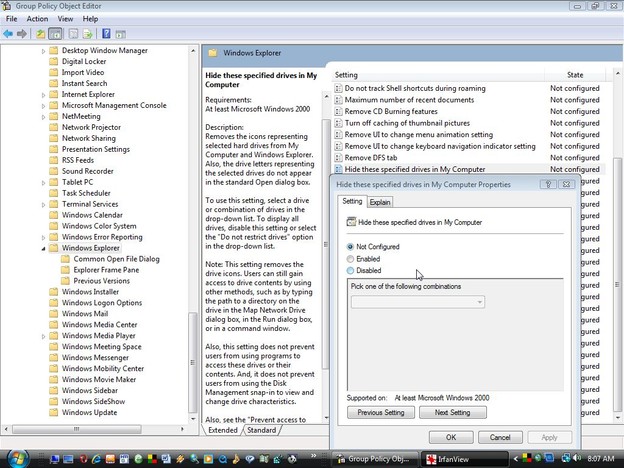The height and width of the screenshot is (468, 624).
Task: Open the Help menu
Action: (90, 19)
